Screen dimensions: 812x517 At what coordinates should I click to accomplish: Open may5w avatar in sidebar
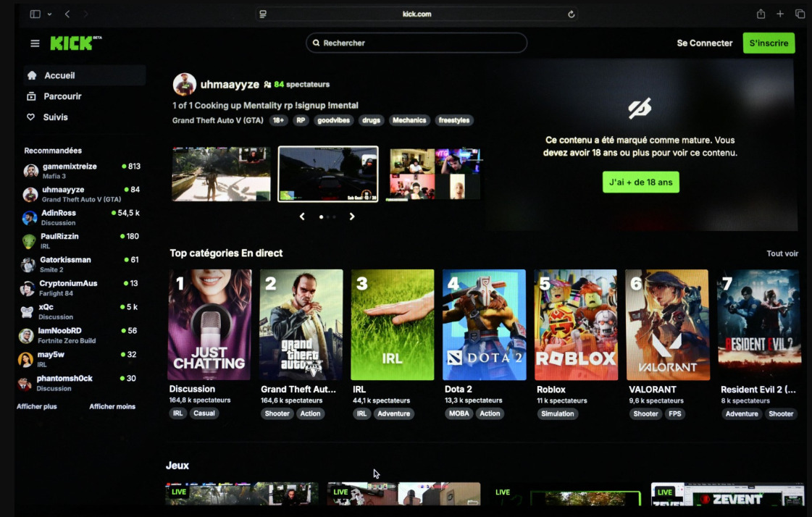[x=25, y=359]
